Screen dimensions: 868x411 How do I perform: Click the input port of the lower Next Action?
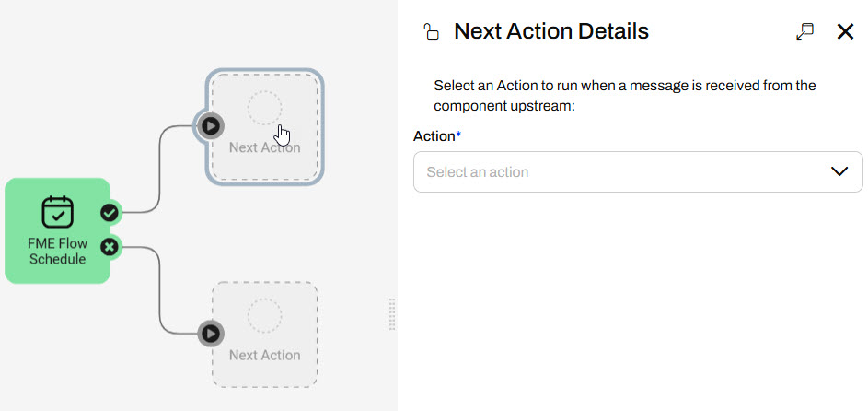point(210,333)
